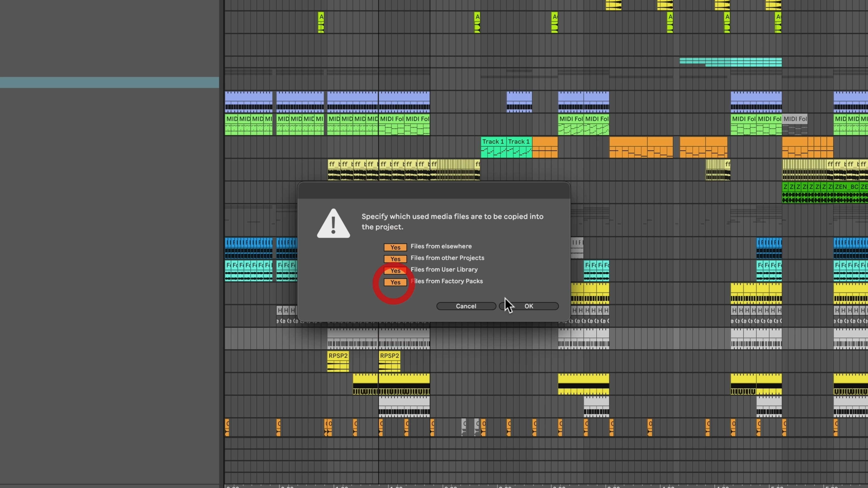Toggle Yes for Files from Factory Packs
The width and height of the screenshot is (868, 488).
point(395,282)
